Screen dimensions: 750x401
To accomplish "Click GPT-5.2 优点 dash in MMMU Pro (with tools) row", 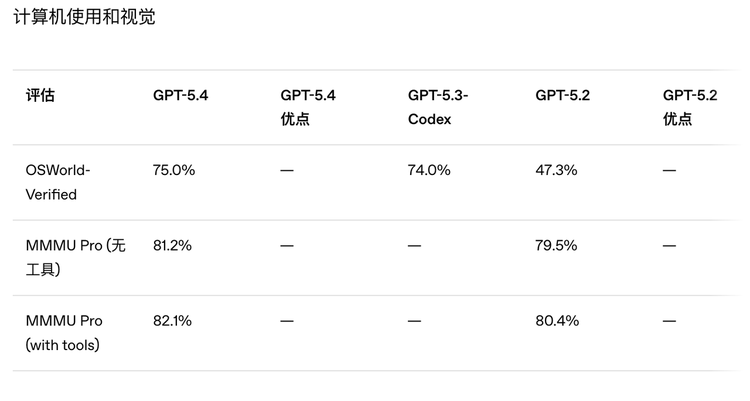I will 669,321.
